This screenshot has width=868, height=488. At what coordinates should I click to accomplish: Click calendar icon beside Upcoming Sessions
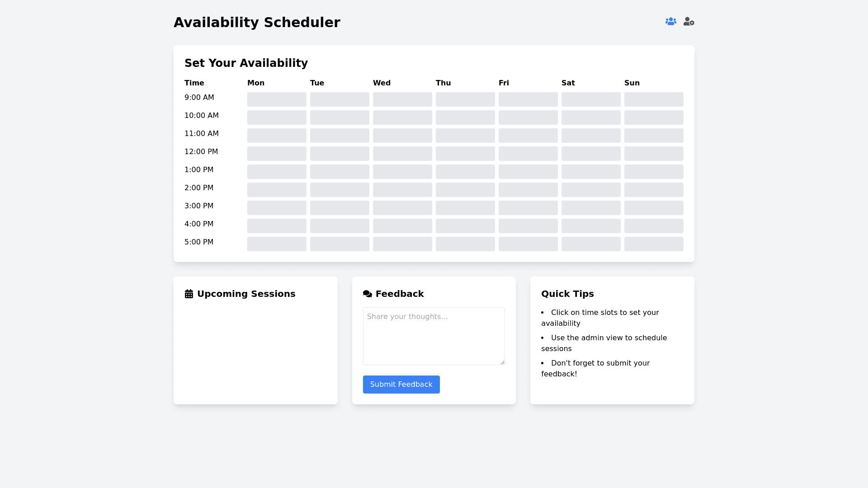pos(189,294)
